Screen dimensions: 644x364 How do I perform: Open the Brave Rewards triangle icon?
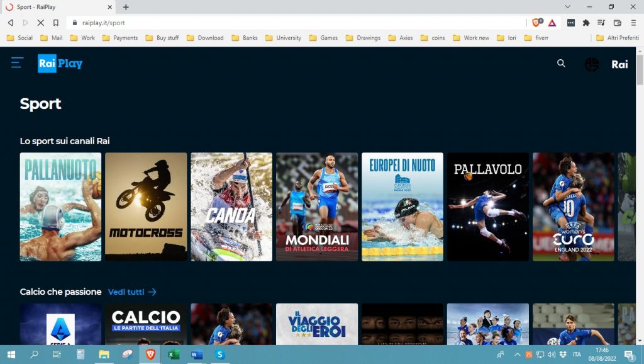[552, 23]
